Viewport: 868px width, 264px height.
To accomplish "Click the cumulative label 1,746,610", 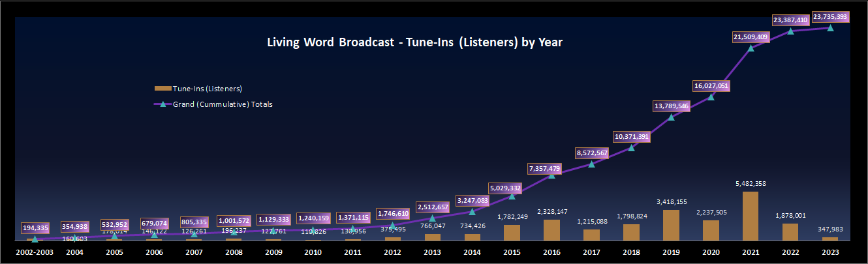I will [392, 214].
